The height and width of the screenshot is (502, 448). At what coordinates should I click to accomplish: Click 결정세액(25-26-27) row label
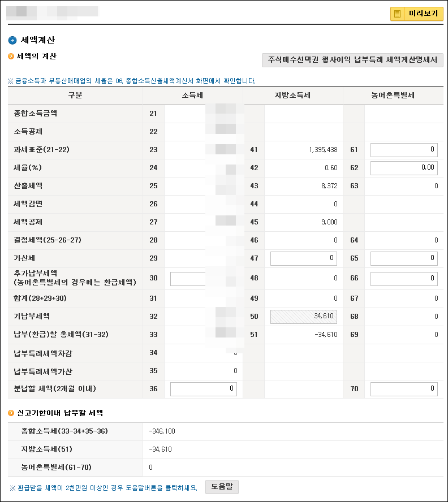point(48,240)
